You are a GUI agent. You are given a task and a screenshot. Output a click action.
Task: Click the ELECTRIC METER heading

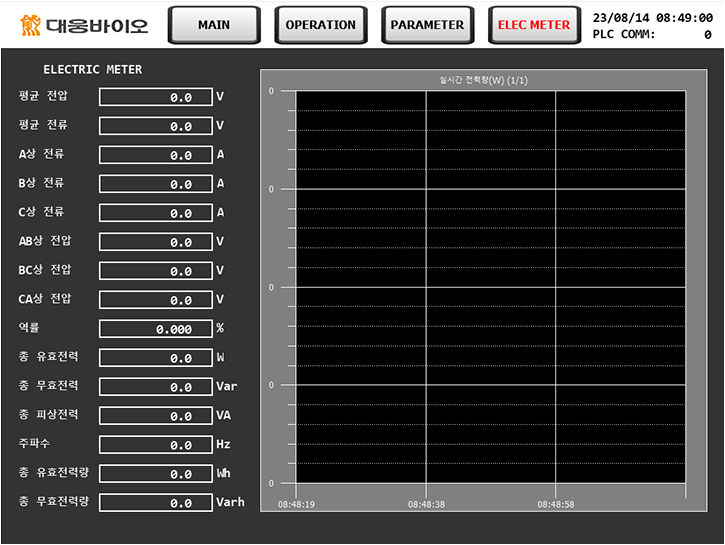[x=93, y=69]
